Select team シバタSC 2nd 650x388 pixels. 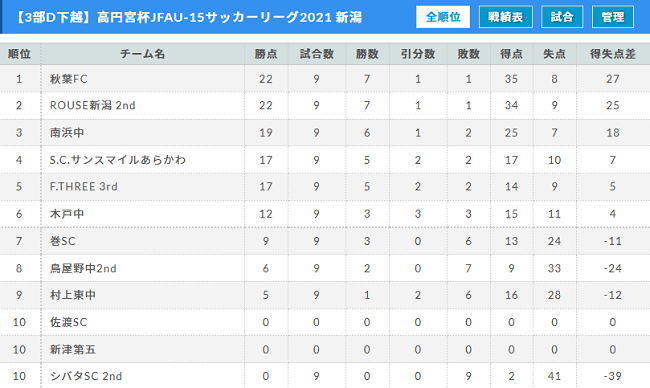[86, 376]
